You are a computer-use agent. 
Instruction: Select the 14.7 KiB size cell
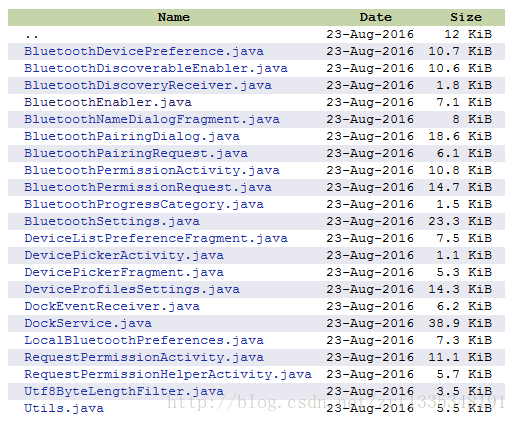(460, 187)
